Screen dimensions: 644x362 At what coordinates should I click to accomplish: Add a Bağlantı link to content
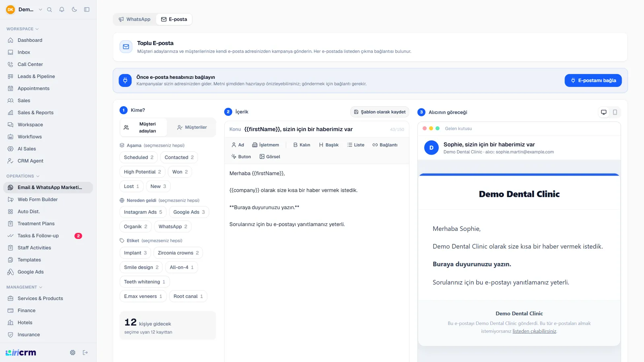point(385,145)
